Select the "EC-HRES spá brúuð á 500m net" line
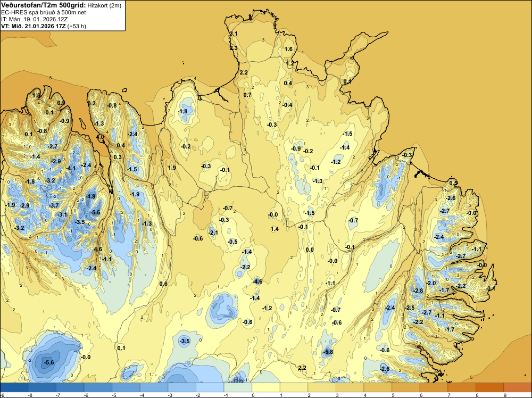This screenshot has width=532, height=398. pos(44,12)
